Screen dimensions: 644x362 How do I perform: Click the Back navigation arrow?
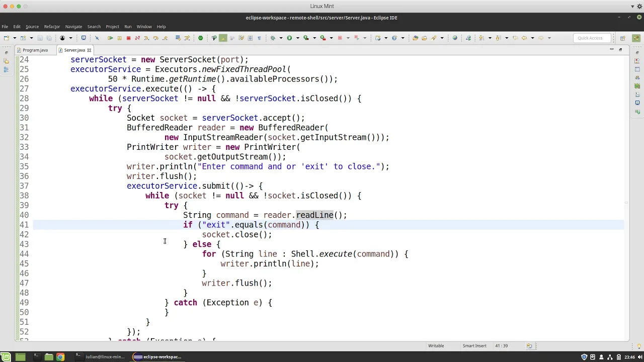524,38
